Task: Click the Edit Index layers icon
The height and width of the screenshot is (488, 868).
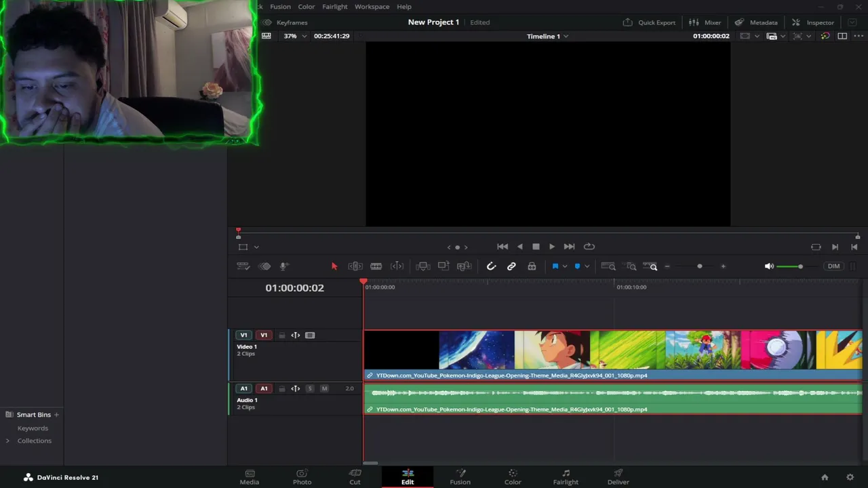Action: [265, 266]
